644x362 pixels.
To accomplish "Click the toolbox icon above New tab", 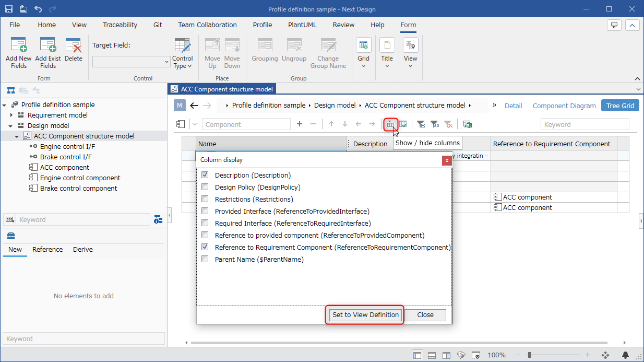I will click(x=11, y=236).
